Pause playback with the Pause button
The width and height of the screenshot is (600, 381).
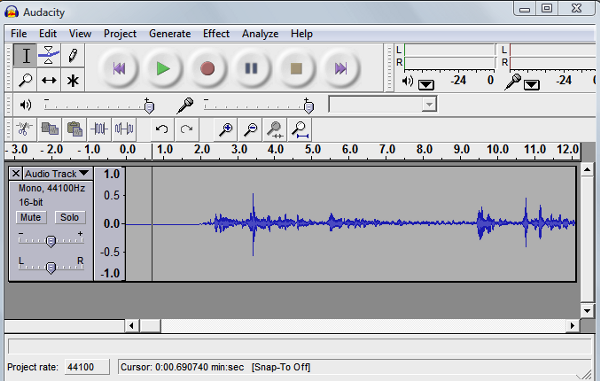(x=251, y=68)
